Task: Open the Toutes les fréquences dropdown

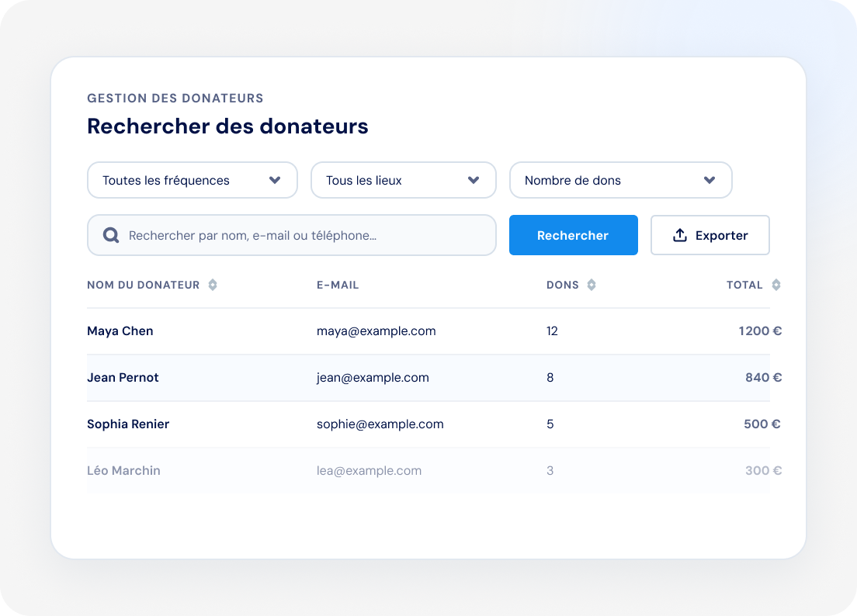Action: tap(193, 180)
